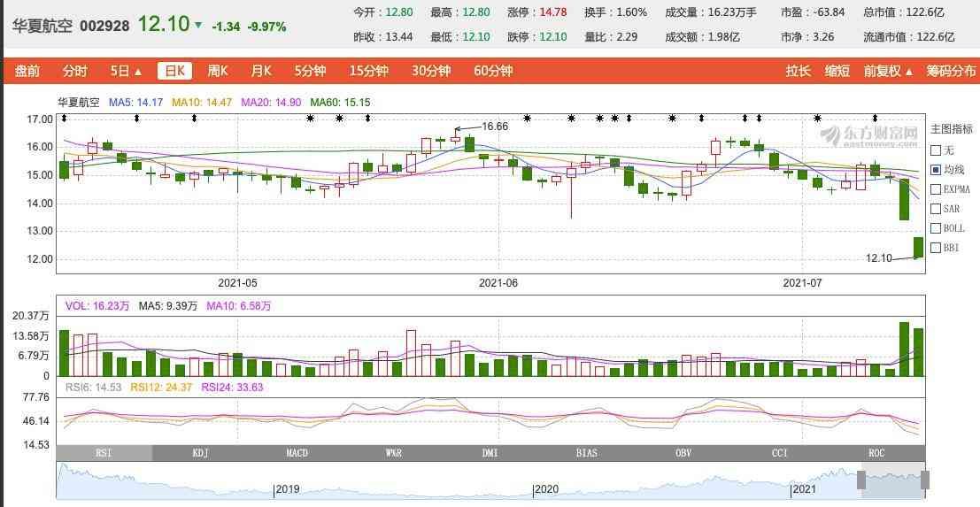
Task: Click 拉长 to stretch the chart
Action: click(798, 71)
